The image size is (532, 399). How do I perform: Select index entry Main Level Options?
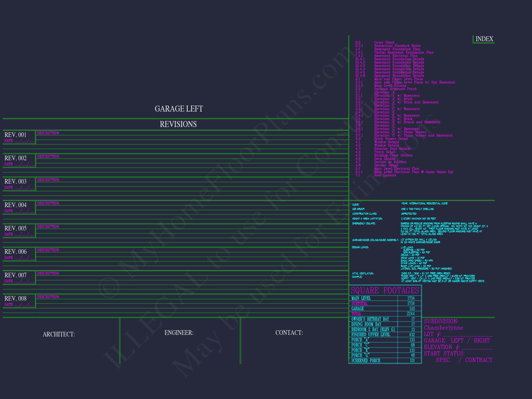pos(390,86)
